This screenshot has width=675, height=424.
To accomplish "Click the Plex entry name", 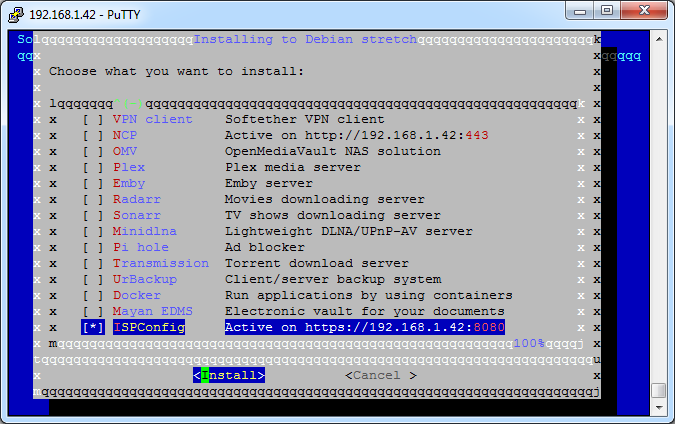I will [129, 167].
